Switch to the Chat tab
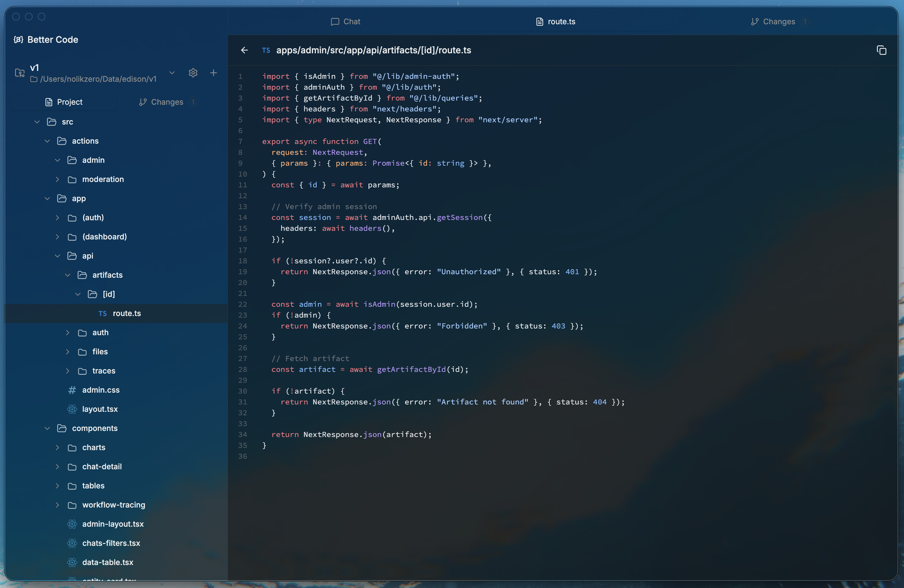This screenshot has width=904, height=588. click(346, 22)
